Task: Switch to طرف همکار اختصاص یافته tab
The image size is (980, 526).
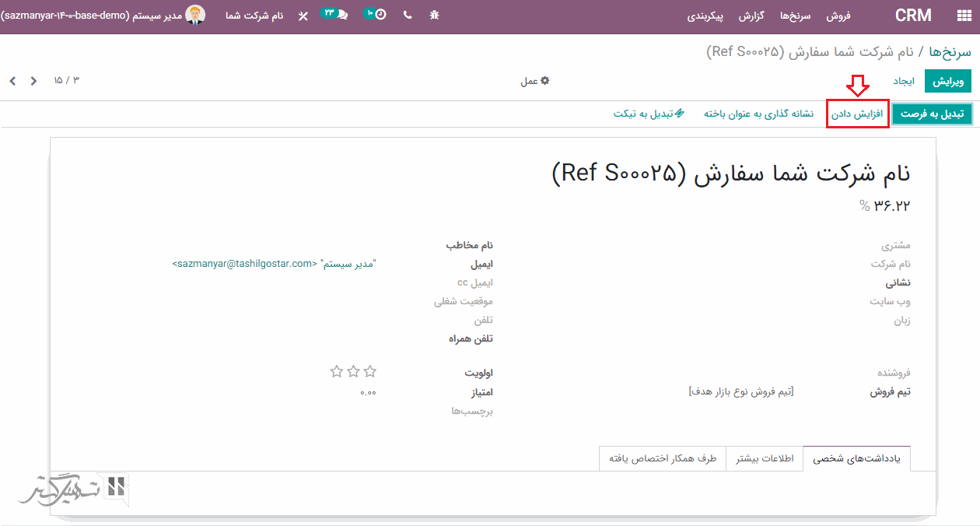Action: [663, 458]
